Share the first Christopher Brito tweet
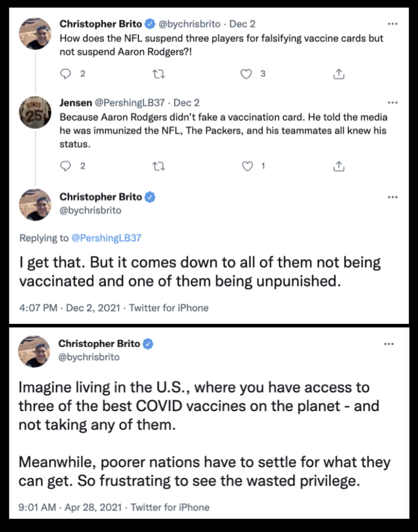418x532 pixels. click(x=339, y=74)
